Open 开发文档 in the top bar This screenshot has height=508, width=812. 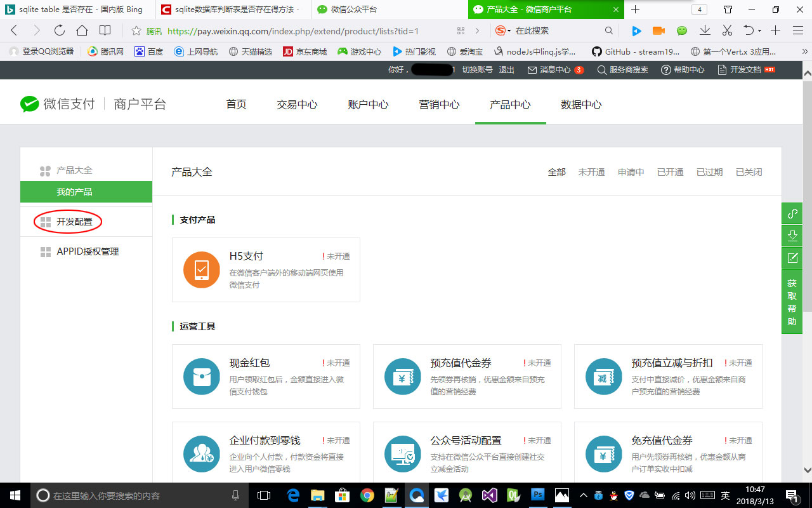[x=746, y=70]
